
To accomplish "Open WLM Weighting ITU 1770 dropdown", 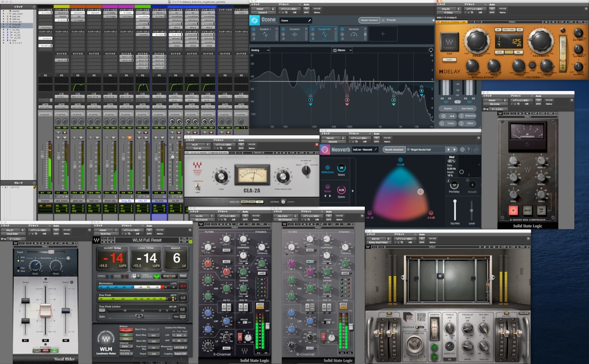I will [126, 354].
